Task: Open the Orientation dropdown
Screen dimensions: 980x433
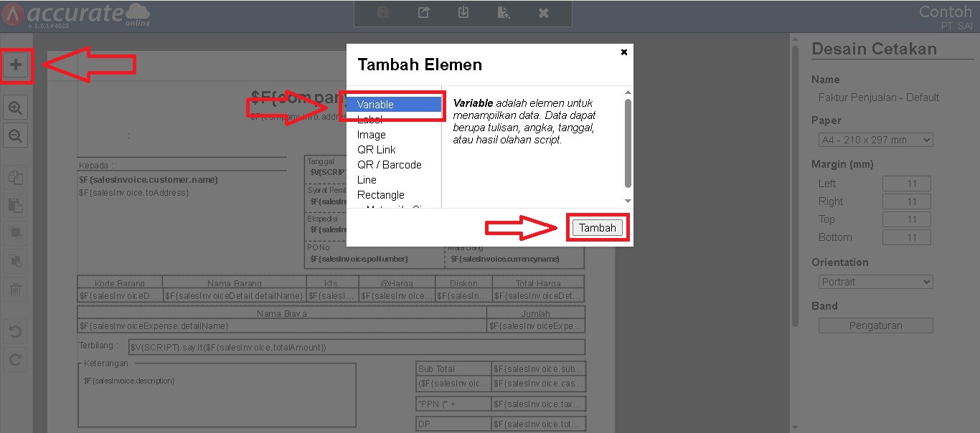Action: [875, 282]
